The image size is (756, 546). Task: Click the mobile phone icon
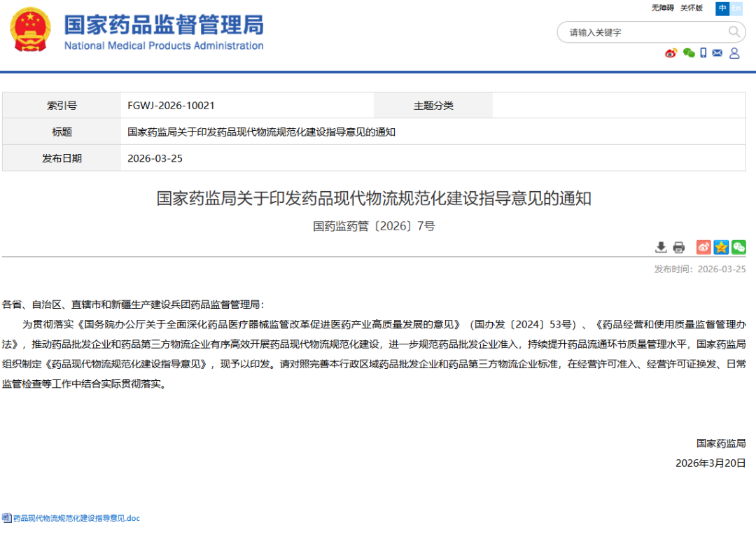[x=703, y=53]
